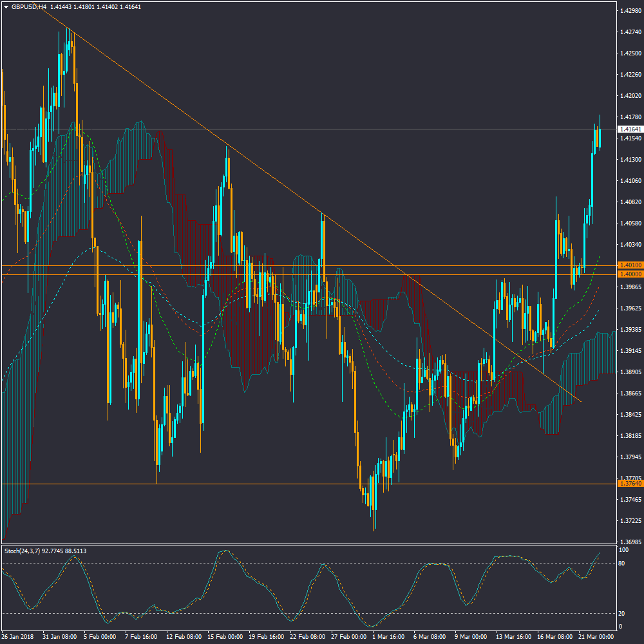644x644 pixels.
Task: Click the 21 Mar 00:00 time label
Action: (x=596, y=637)
